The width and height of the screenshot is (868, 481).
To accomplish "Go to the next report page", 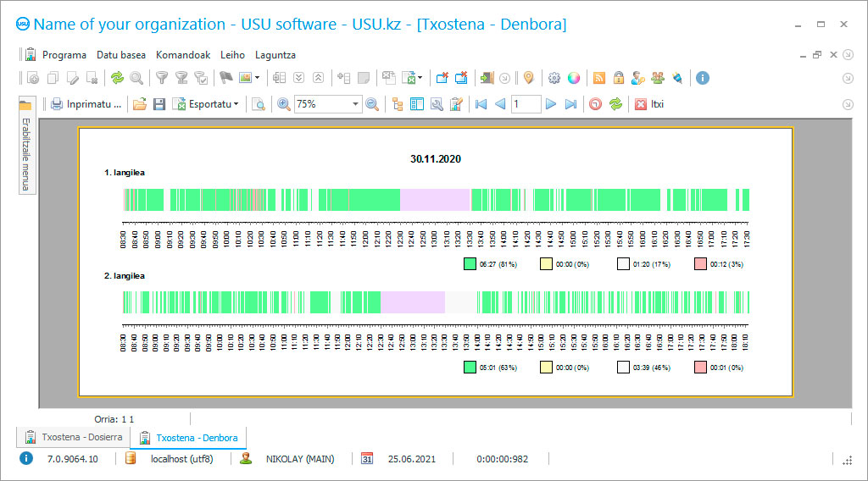I will [551, 104].
